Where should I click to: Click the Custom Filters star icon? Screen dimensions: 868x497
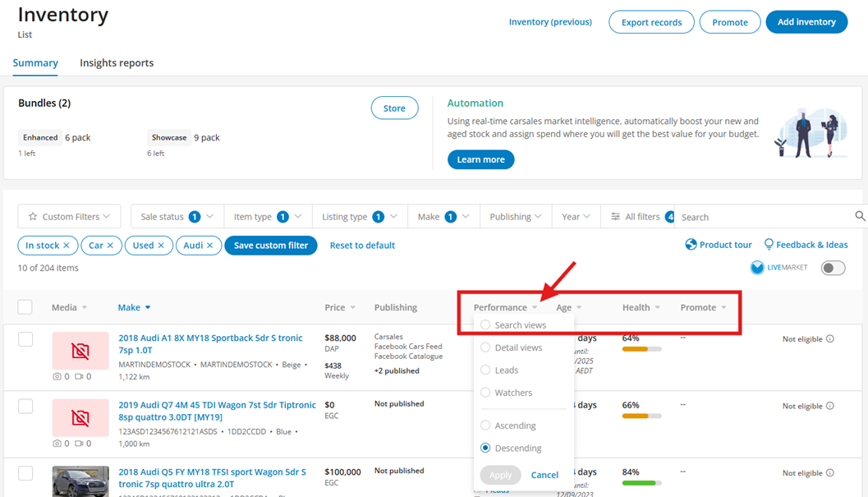coord(33,217)
